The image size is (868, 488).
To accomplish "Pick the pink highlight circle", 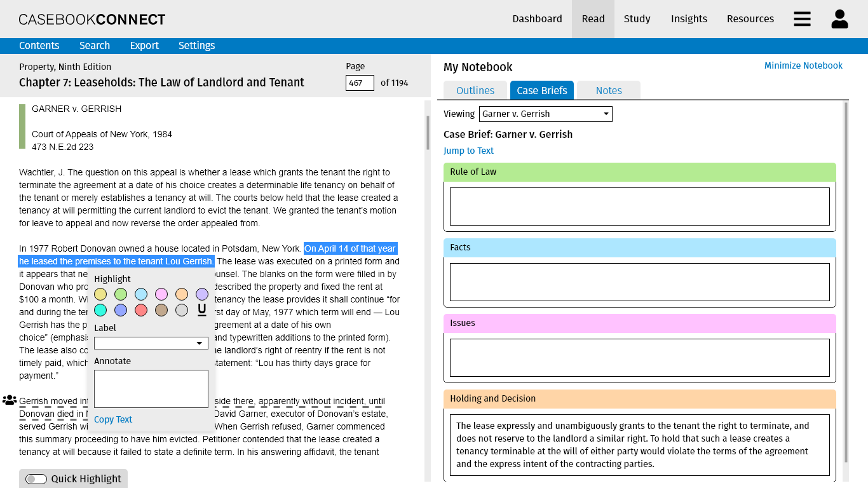I will click(x=161, y=294).
